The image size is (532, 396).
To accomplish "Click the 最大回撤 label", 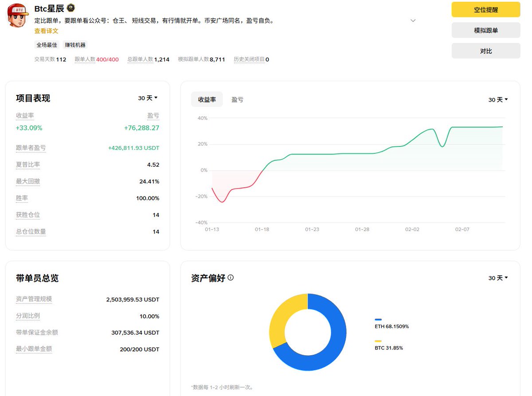I will click(x=28, y=181).
